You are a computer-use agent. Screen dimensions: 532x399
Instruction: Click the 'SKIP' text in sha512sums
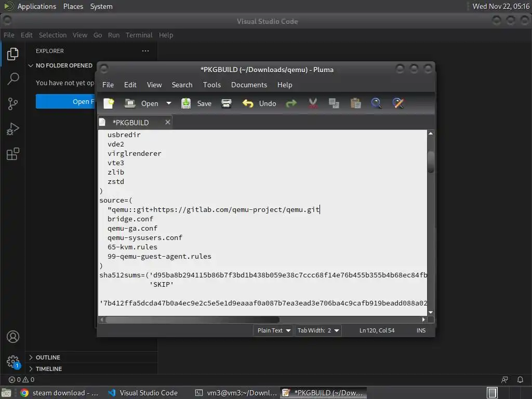point(162,285)
